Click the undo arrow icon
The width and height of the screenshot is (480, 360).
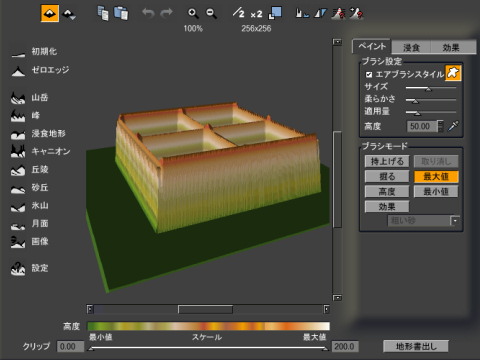(148, 13)
